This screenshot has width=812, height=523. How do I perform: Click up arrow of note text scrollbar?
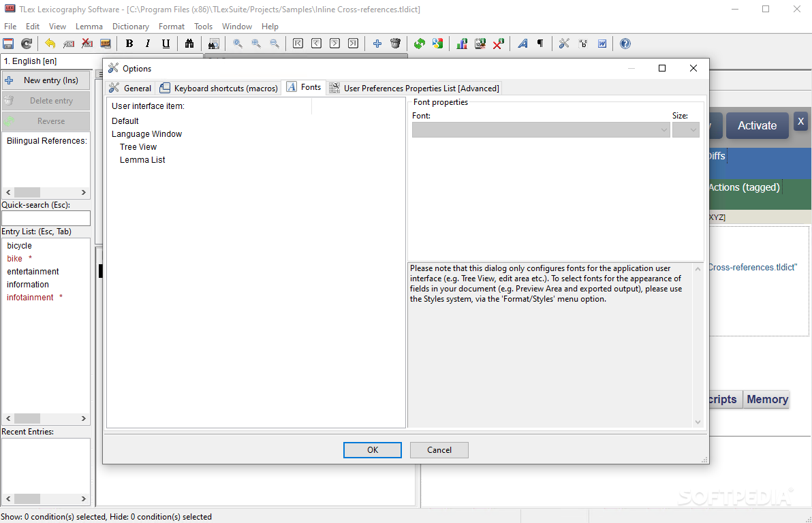698,269
